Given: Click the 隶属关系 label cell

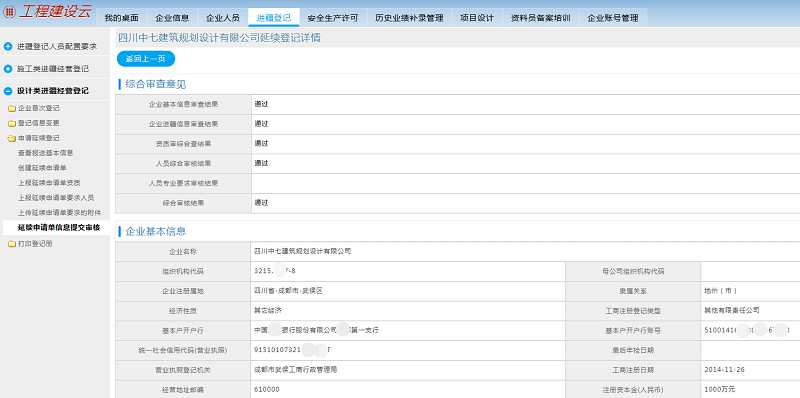Looking at the screenshot, I should [633, 291].
